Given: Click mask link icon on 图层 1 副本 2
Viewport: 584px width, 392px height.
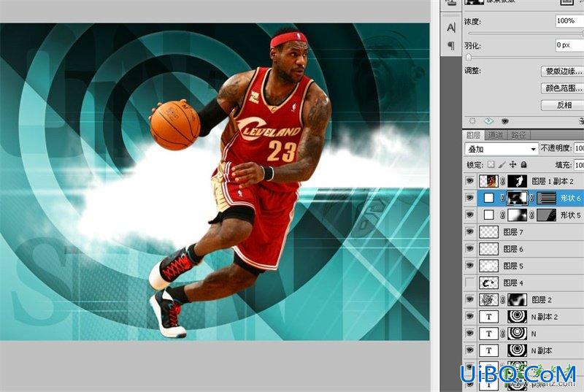Looking at the screenshot, I should (x=503, y=181).
